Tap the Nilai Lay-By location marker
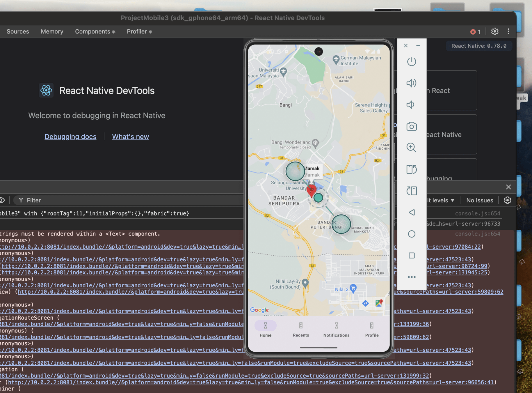This screenshot has width=532, height=393. tap(305, 283)
